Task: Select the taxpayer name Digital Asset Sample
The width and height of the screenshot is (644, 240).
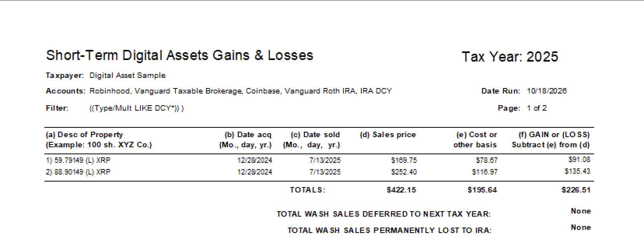Action: (x=128, y=76)
